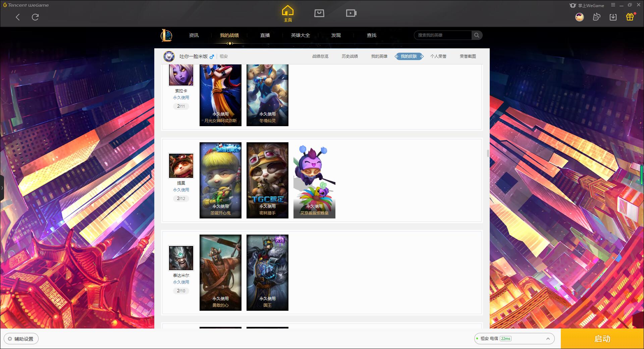Open the right-edge green handle

(x=642, y=174)
